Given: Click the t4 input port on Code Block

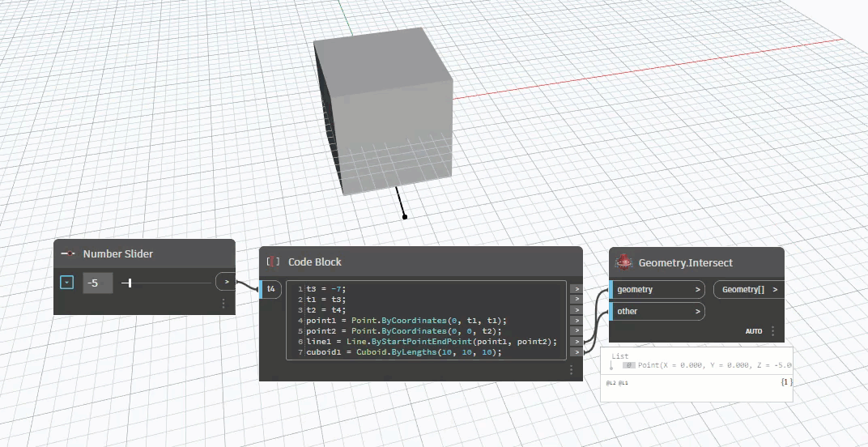Looking at the screenshot, I should [270, 289].
